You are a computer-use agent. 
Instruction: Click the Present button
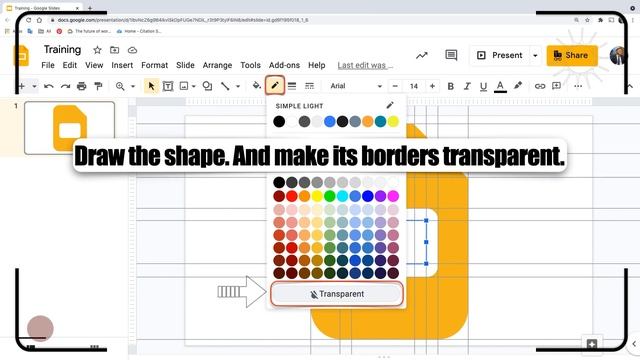(500, 56)
